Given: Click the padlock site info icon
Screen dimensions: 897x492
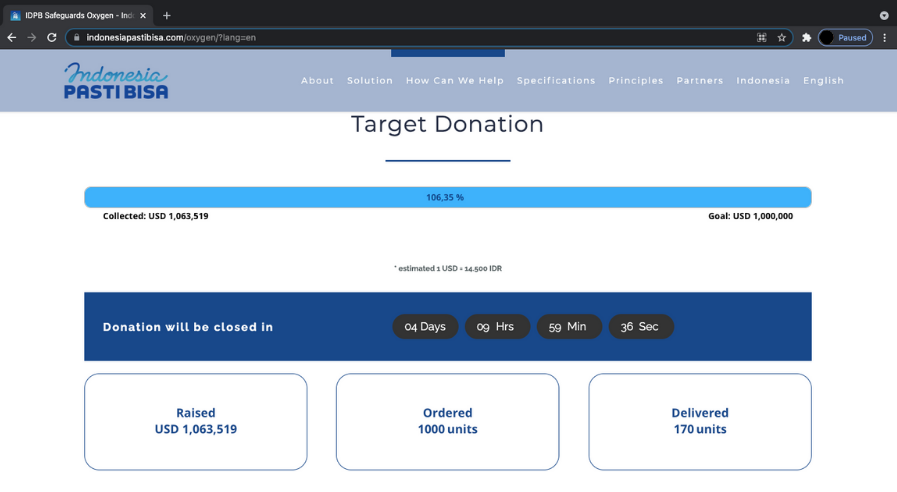Looking at the screenshot, I should point(76,38).
